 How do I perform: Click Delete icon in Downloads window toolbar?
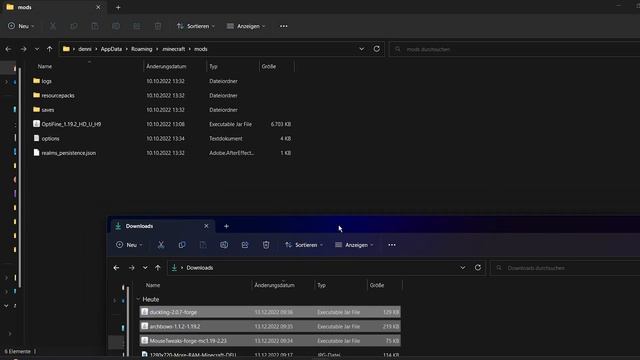tap(266, 245)
